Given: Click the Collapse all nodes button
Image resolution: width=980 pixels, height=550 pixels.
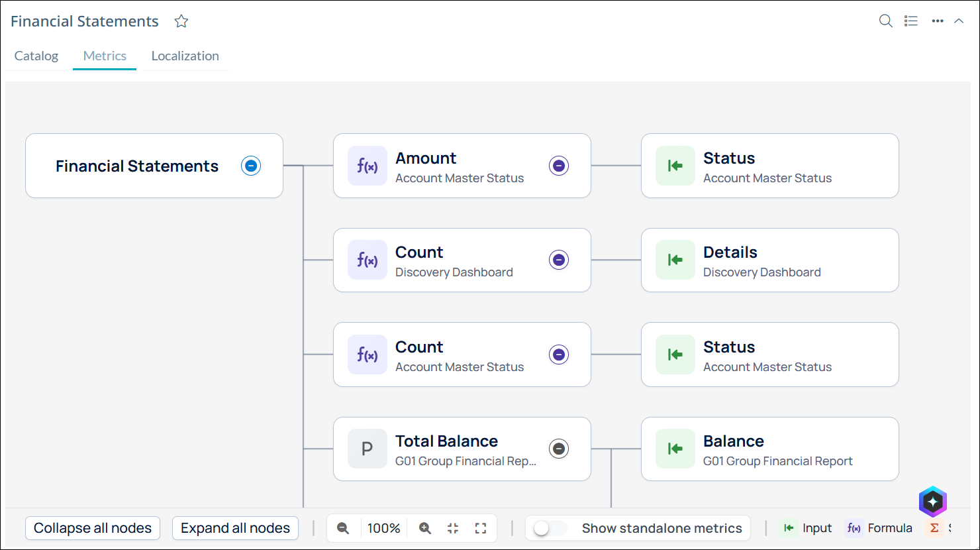Looking at the screenshot, I should tap(93, 528).
